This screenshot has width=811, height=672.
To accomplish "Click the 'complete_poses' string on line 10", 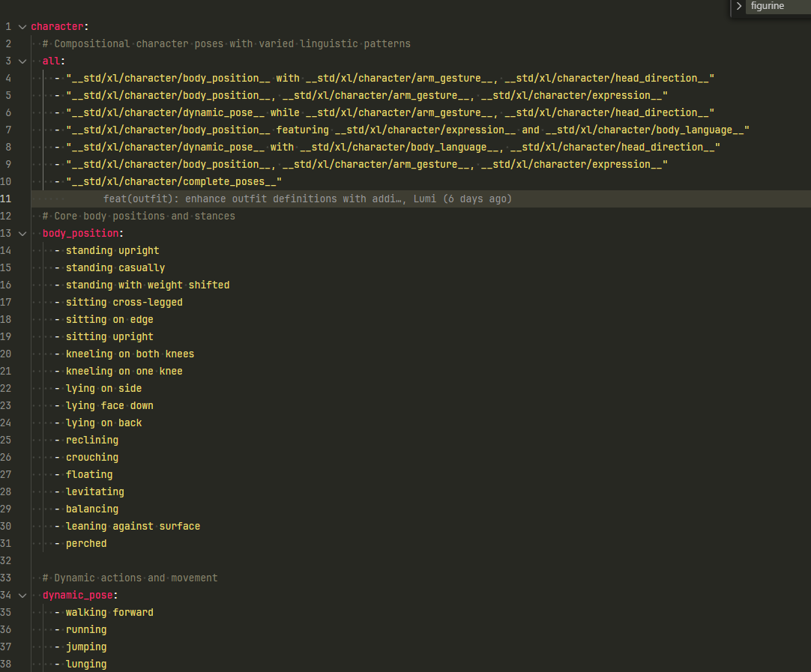I will (174, 181).
